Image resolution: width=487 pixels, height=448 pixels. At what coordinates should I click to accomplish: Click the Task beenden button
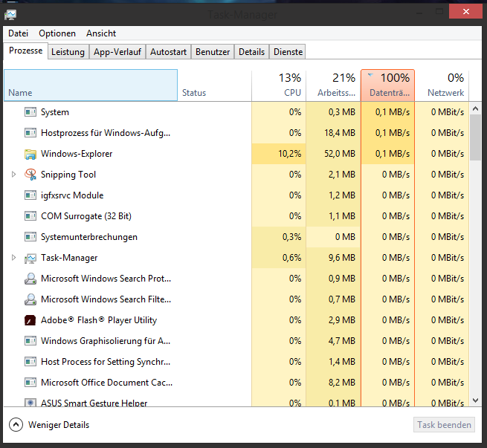(x=444, y=425)
